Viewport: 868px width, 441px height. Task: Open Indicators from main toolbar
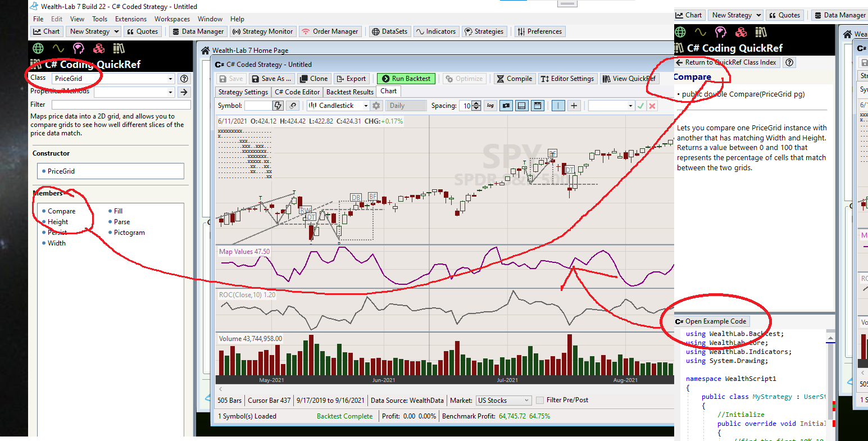tap(436, 31)
